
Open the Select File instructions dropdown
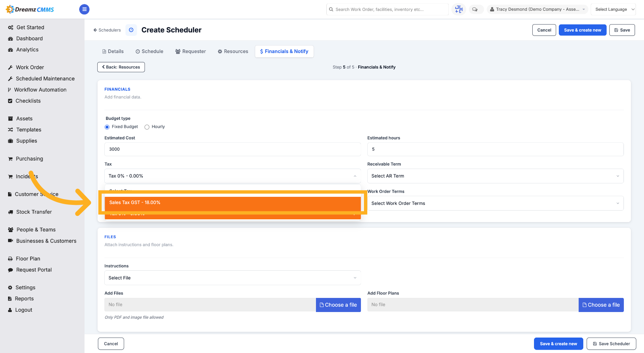click(233, 278)
